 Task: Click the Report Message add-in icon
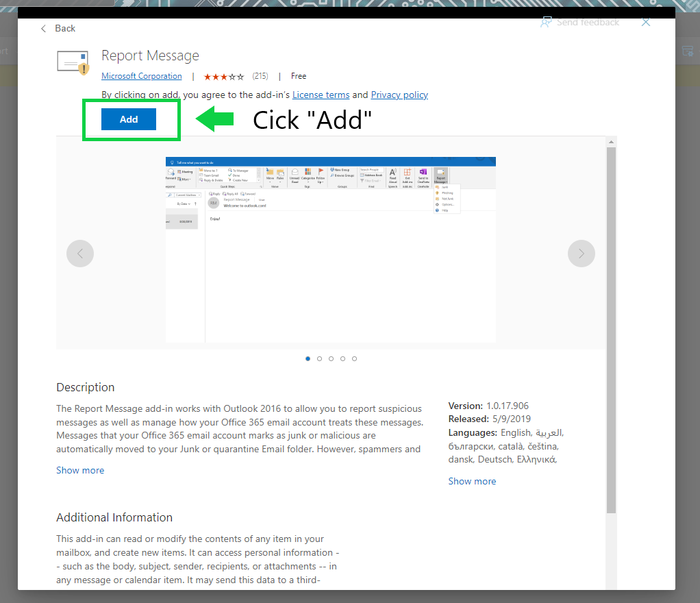point(73,62)
